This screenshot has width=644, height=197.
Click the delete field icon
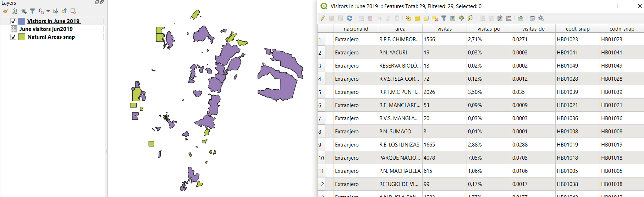point(491,18)
